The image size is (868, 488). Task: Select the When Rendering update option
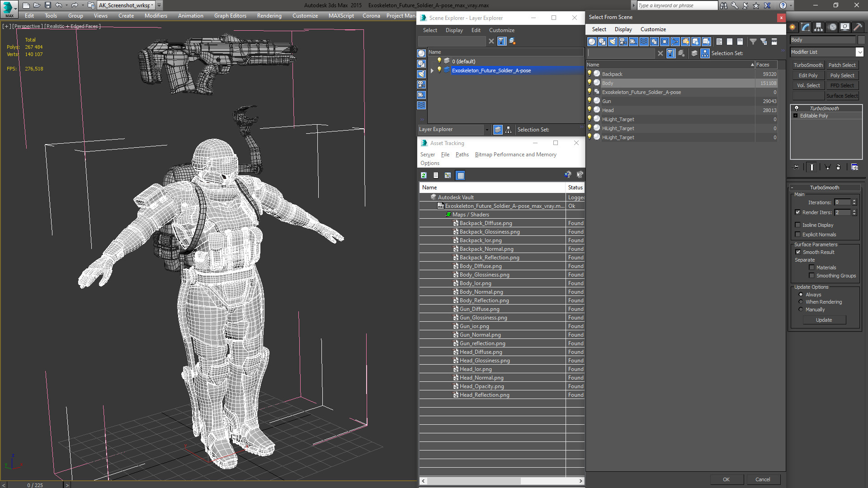pyautogui.click(x=801, y=302)
